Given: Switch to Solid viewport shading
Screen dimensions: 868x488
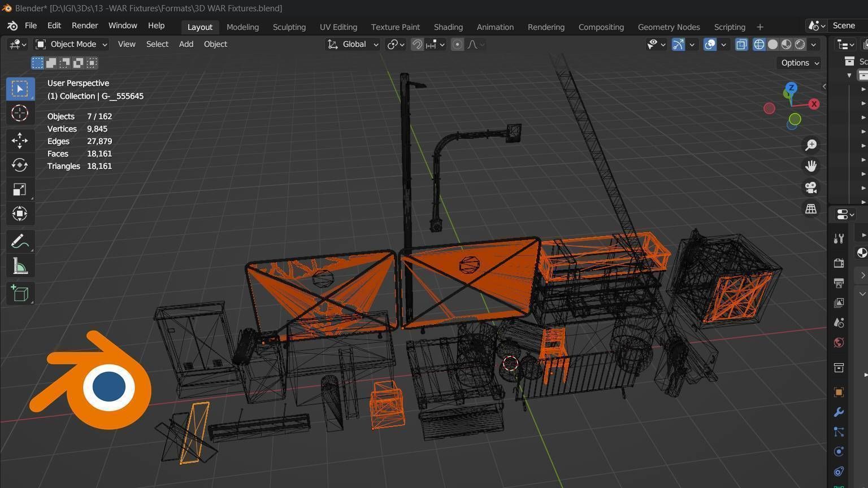Looking at the screenshot, I should tap(772, 44).
